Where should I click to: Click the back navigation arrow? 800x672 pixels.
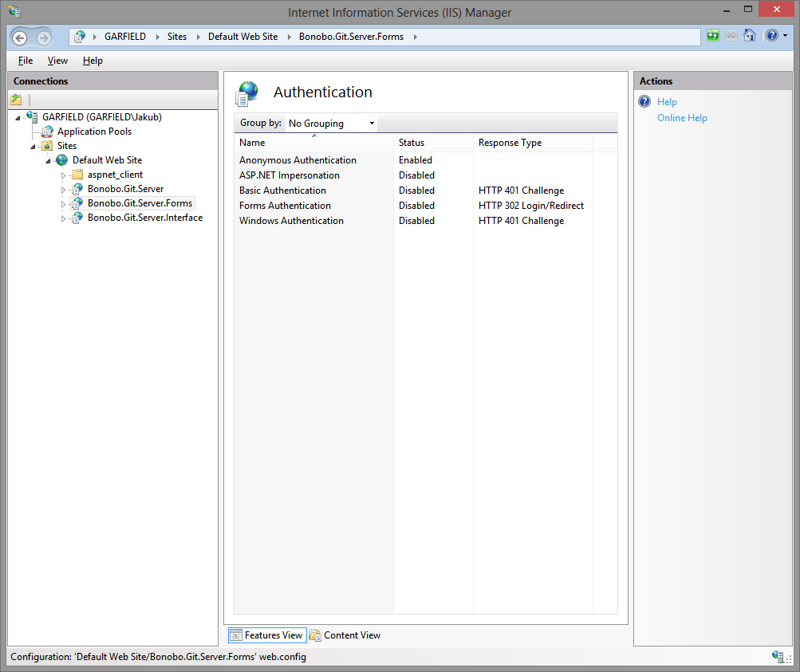pos(19,37)
